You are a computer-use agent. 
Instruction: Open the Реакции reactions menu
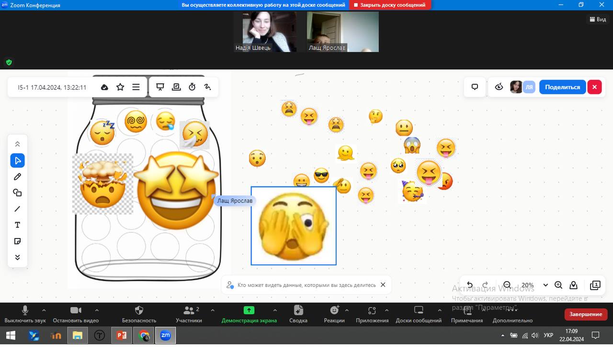click(334, 314)
